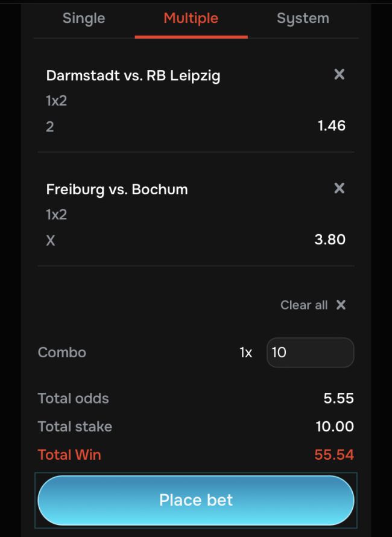The image size is (392, 537).
Task: Click the 1.46 odds value
Action: coord(332,126)
